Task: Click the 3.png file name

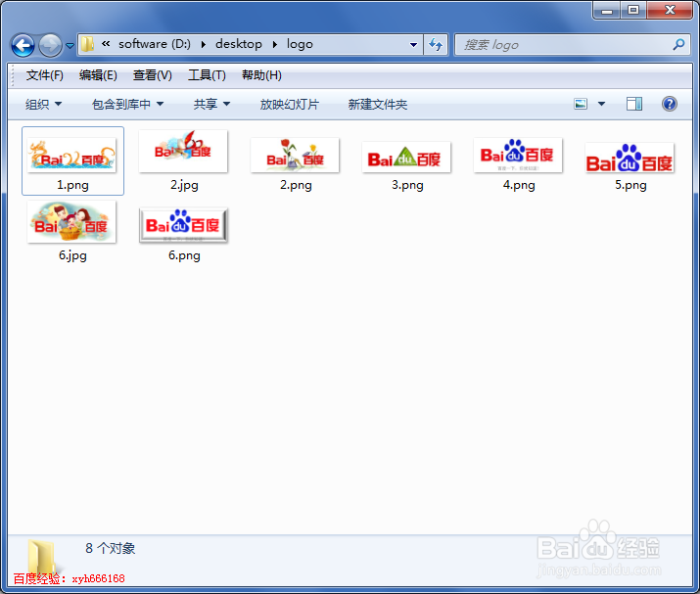Action: [x=407, y=185]
